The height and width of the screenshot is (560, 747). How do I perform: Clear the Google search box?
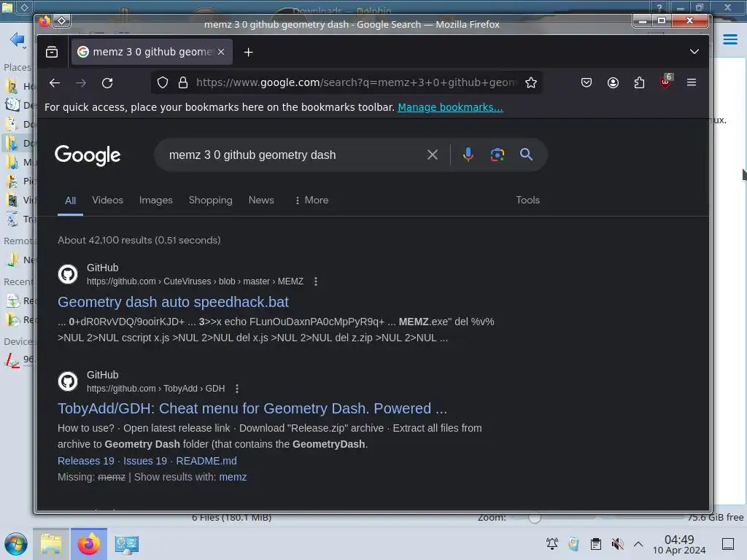point(433,155)
